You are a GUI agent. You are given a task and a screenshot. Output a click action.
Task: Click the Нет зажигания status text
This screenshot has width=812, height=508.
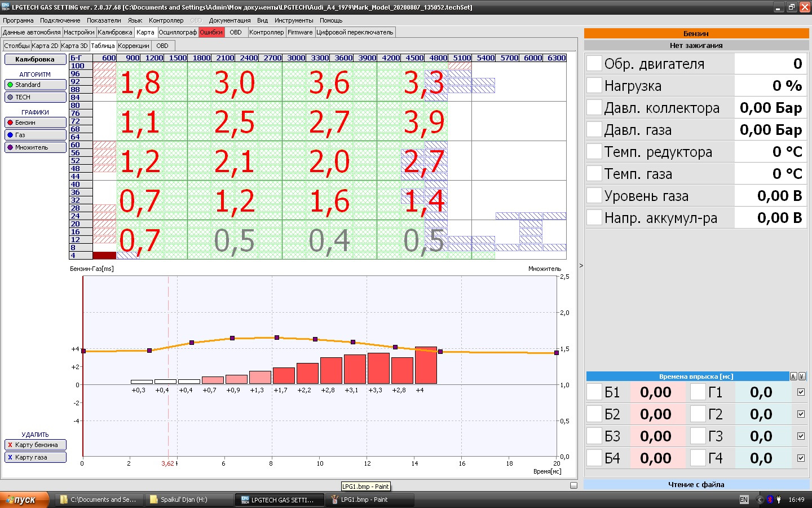pos(696,45)
